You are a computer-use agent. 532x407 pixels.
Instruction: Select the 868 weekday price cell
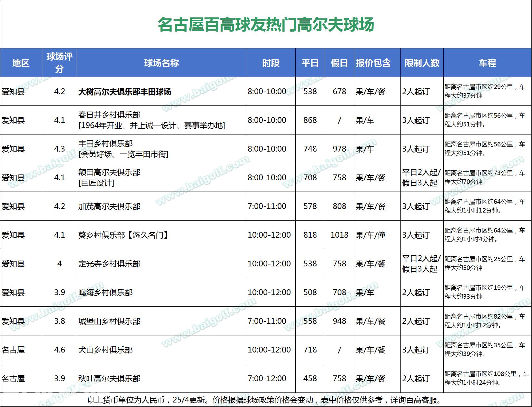tap(310, 120)
